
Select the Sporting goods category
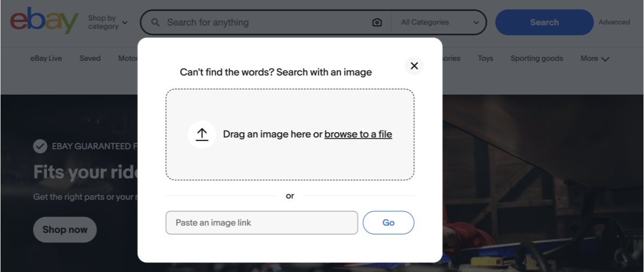[x=537, y=59]
